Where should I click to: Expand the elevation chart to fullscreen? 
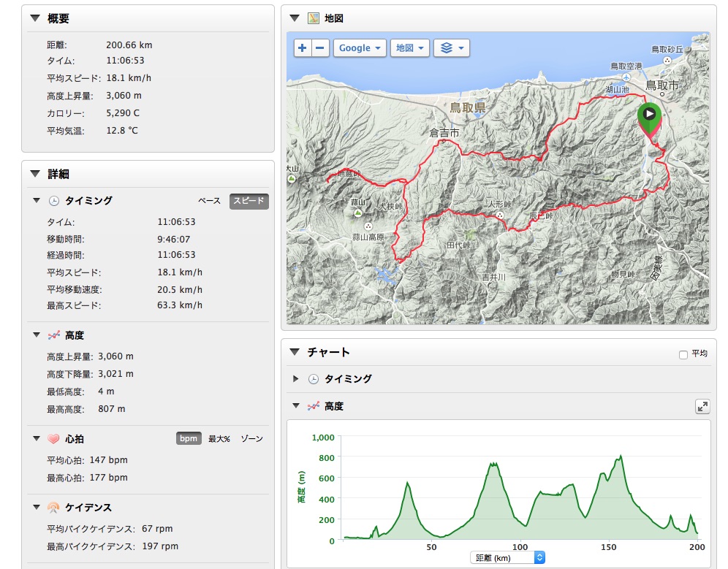pyautogui.click(x=702, y=407)
